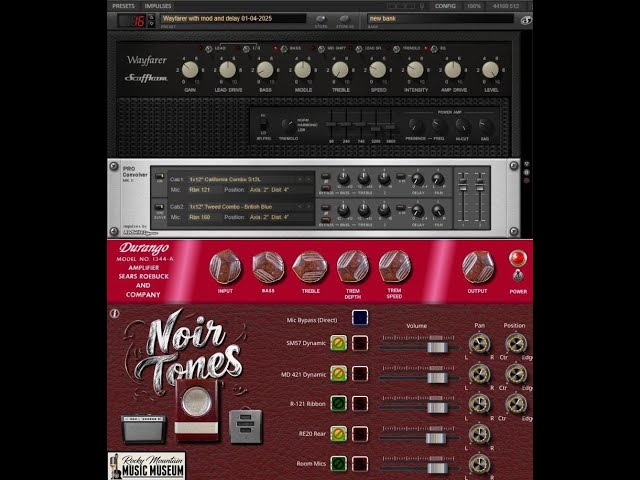Image resolution: width=640 pixels, height=480 pixels.
Task: Click the Durango TREM SPEED knob
Action: pos(395,266)
